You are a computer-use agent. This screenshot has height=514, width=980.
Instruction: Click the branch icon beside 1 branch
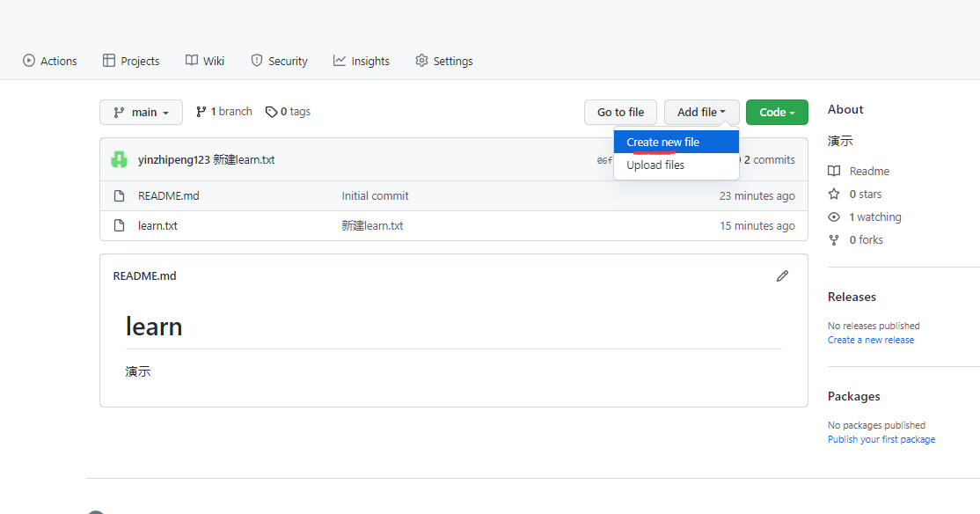click(201, 111)
